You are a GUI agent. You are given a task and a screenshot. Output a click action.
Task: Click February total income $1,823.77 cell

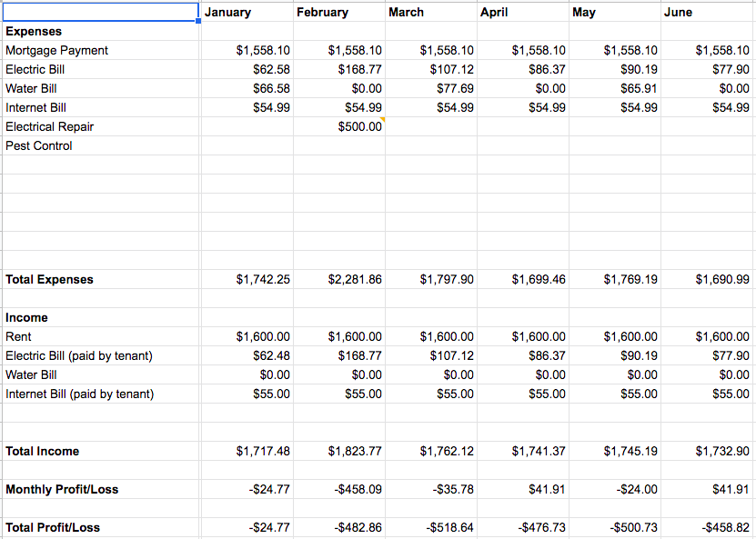tap(339, 452)
